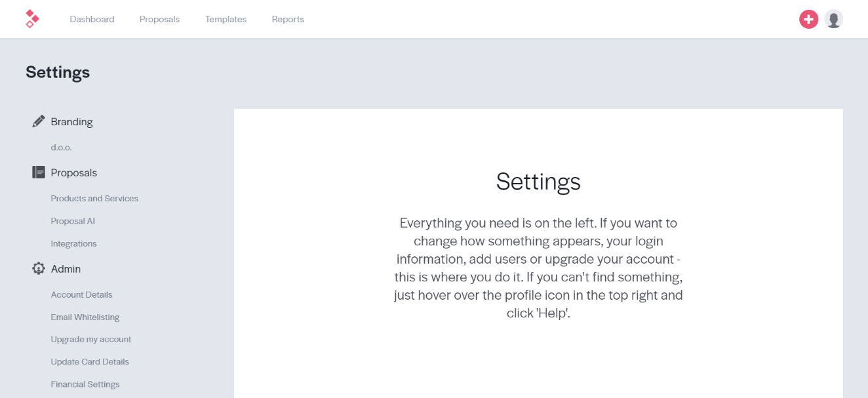Open Proposal AI settings
Image resolution: width=868 pixels, height=398 pixels.
click(73, 221)
